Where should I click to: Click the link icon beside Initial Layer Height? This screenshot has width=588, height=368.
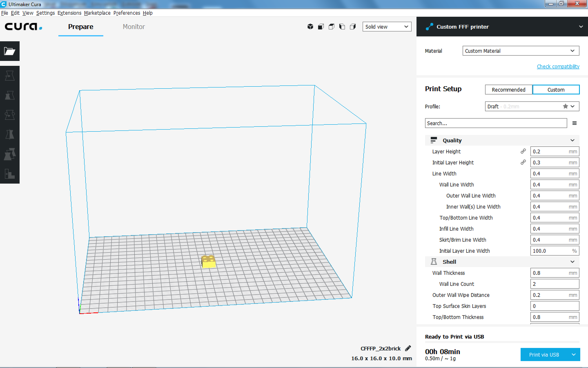(523, 162)
